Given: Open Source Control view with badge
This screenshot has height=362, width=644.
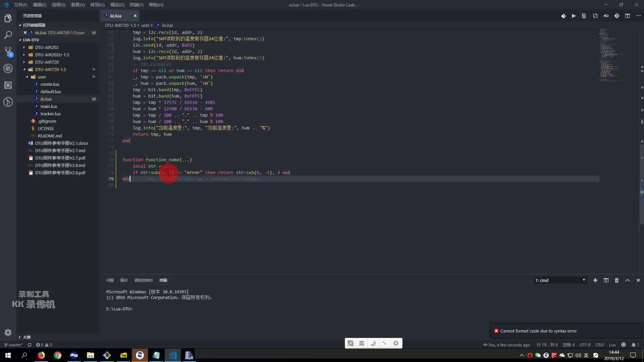Looking at the screenshot, I should tap(8, 52).
